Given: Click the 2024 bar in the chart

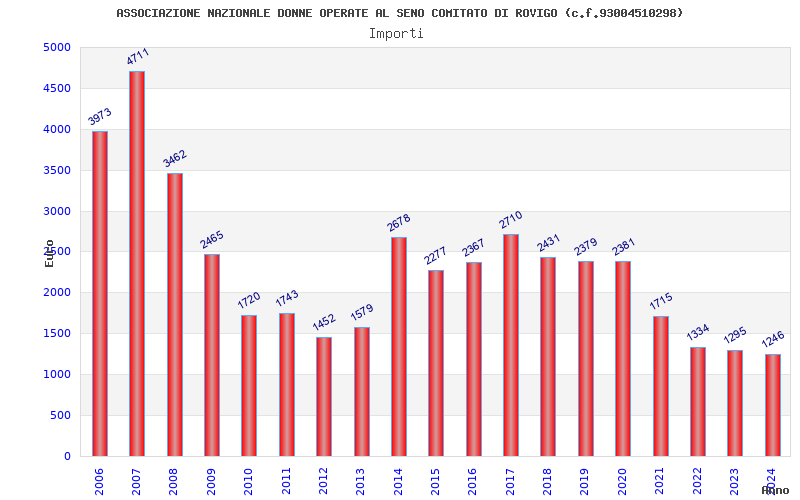Looking at the screenshot, I should (772, 405).
